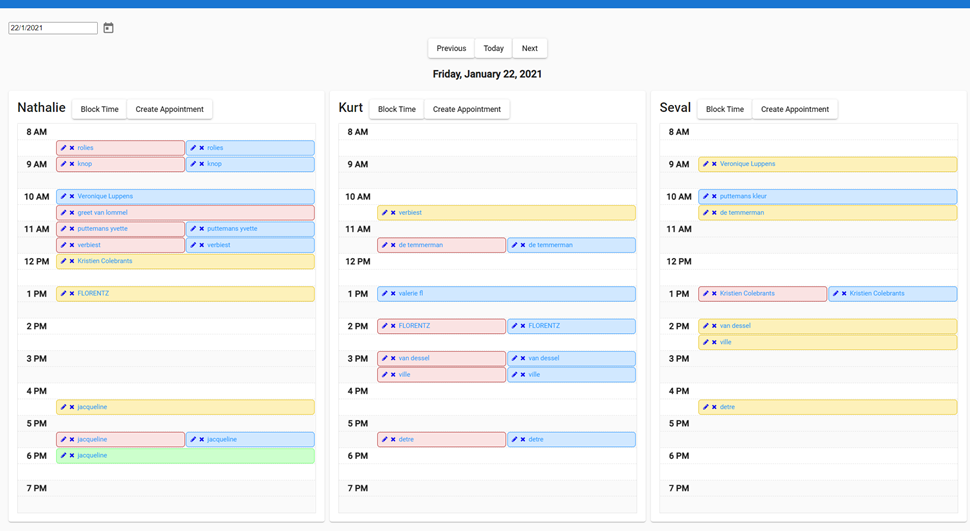970x531 pixels.
Task: Edit Seval's yellow de temmerman pencil
Action: point(705,213)
